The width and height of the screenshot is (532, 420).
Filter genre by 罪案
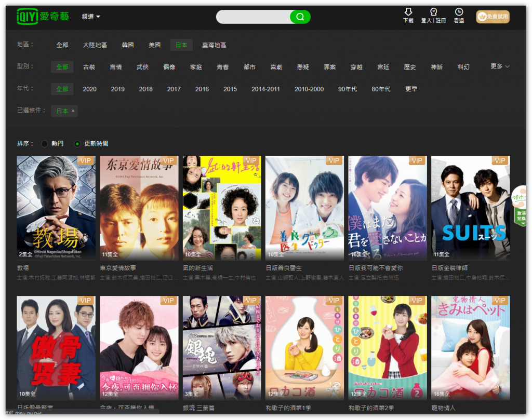(330, 67)
